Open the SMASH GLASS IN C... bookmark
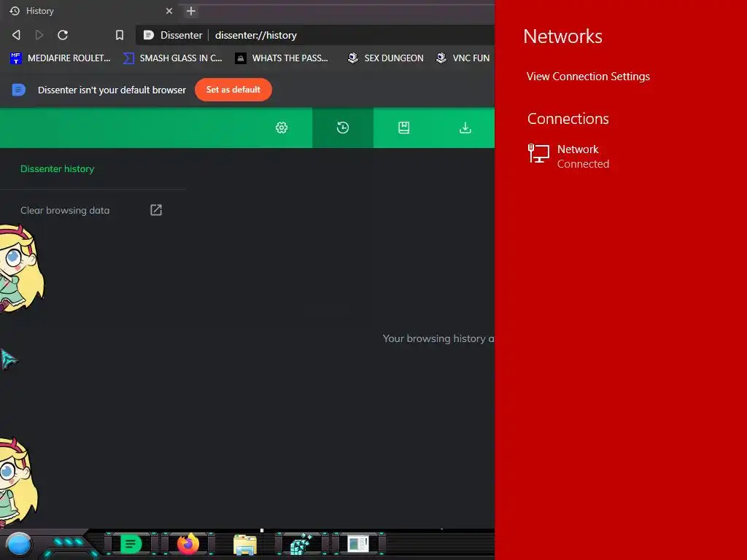This screenshot has height=560, width=747. 172,58
